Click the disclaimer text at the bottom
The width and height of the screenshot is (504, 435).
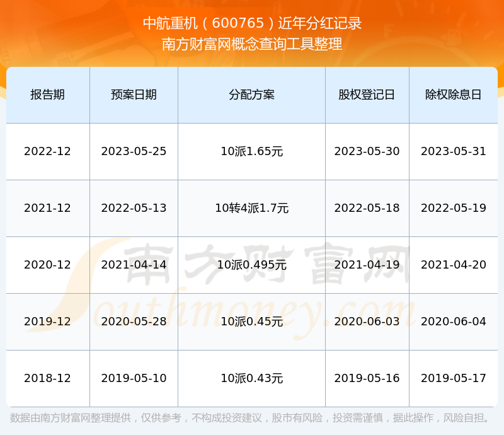click(x=250, y=418)
